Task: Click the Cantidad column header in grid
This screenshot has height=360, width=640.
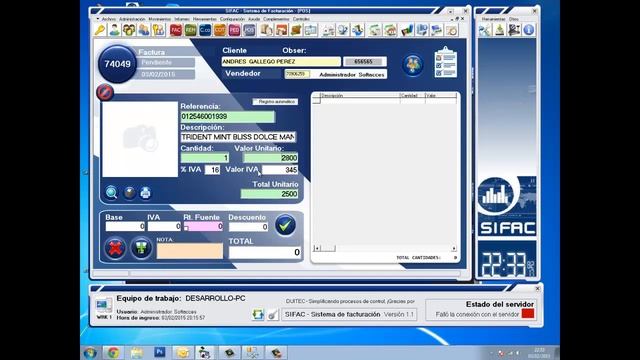Action: 412,96
